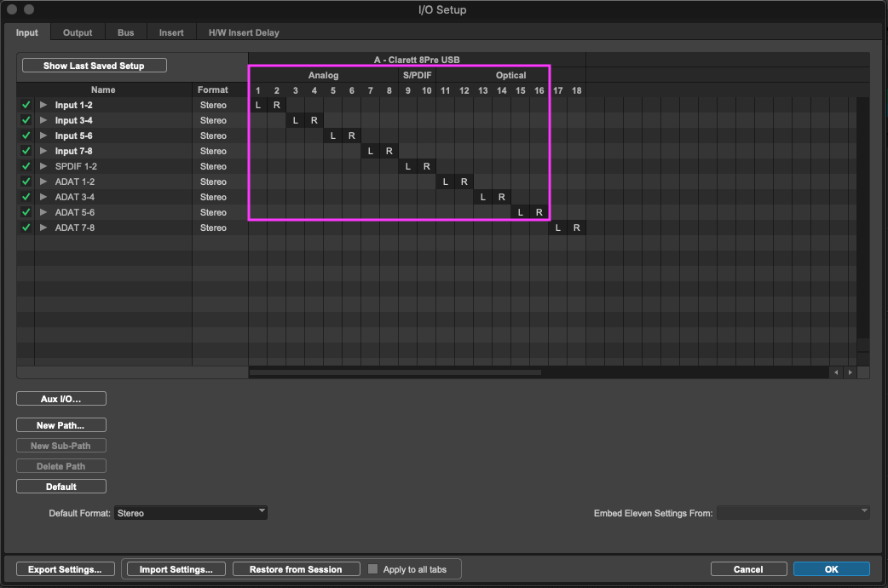The height and width of the screenshot is (588, 888).
Task: Select the SPDIF 1-2 path name
Action: [76, 166]
